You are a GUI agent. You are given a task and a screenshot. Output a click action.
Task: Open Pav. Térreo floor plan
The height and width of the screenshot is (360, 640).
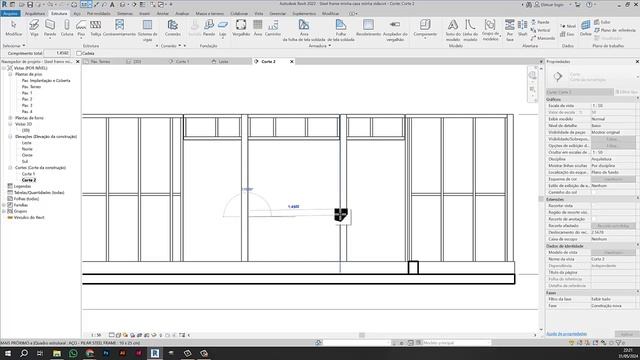coord(31,87)
